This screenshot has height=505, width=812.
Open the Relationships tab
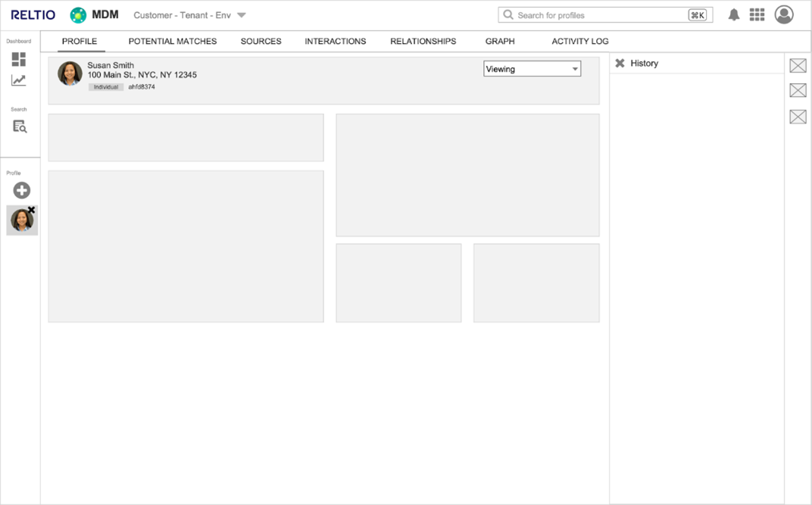[423, 42]
